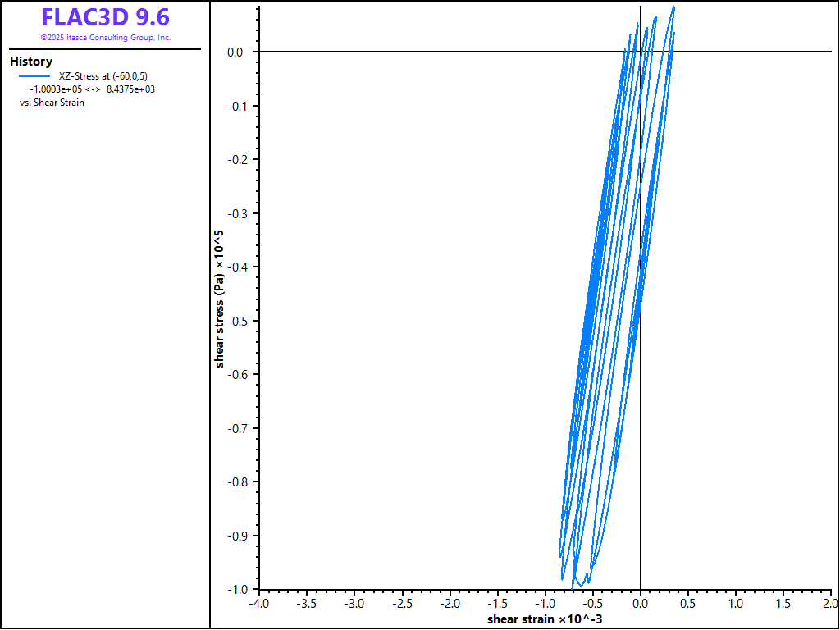This screenshot has height=630, width=840.
Task: Select the 'vs. Shear Strain' legend label
Action: pos(52,103)
